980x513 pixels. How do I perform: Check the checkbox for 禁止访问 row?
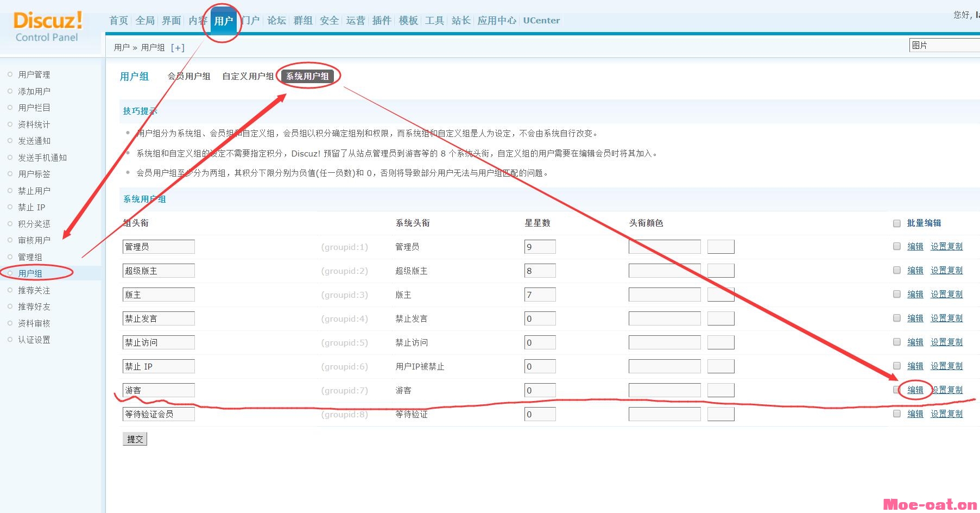(x=897, y=342)
